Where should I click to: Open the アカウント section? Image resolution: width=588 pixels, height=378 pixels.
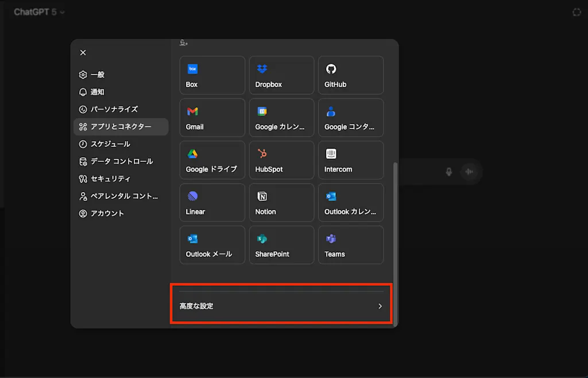click(x=121, y=213)
